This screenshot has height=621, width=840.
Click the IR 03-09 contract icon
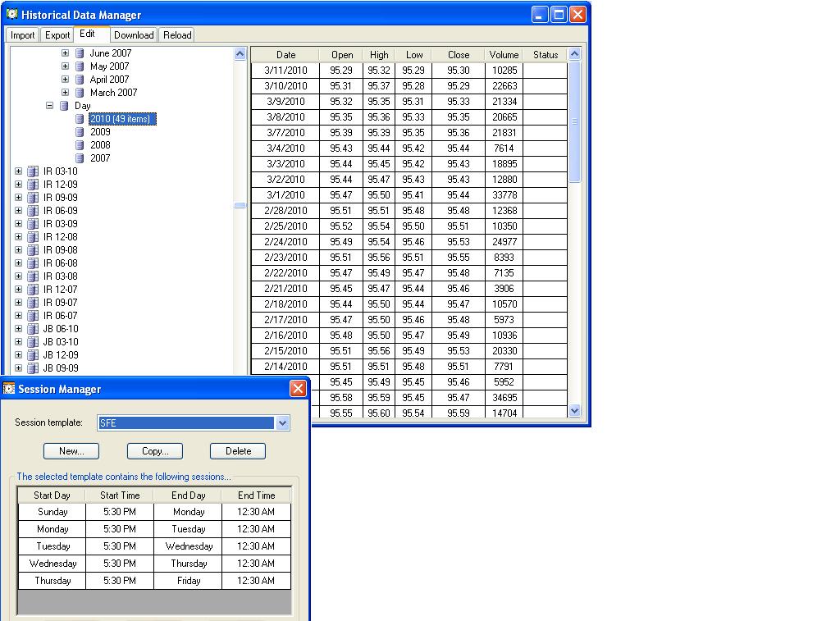[33, 224]
